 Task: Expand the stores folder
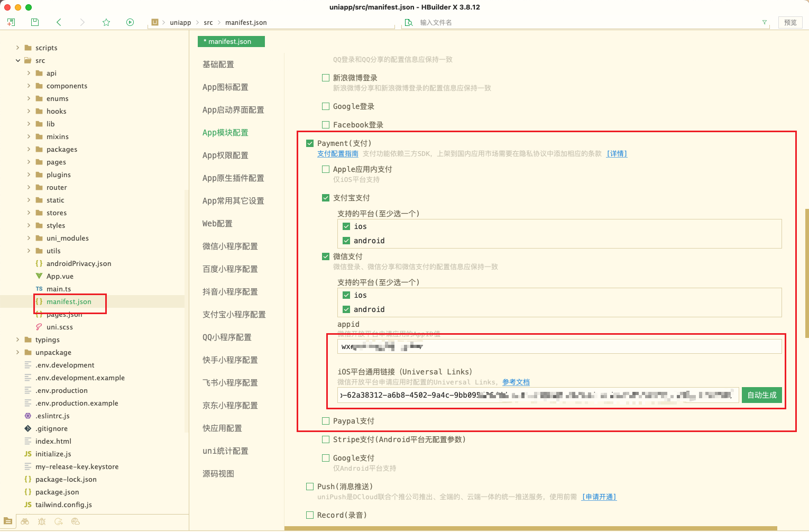coord(29,213)
